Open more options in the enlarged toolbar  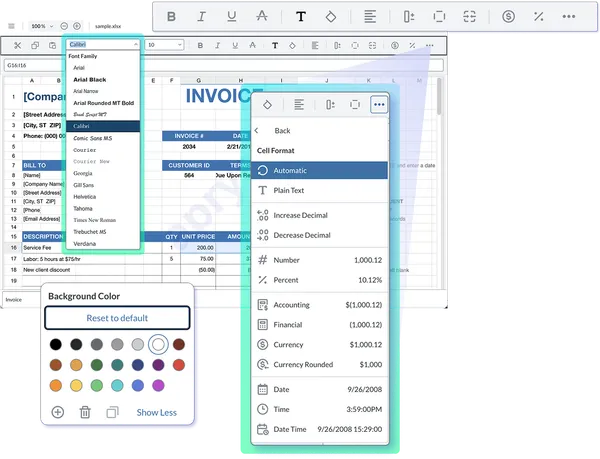[x=569, y=16]
